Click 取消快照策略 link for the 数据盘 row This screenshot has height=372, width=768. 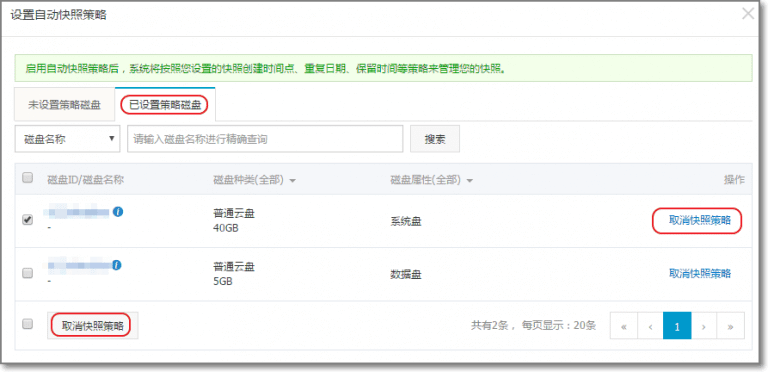(700, 273)
